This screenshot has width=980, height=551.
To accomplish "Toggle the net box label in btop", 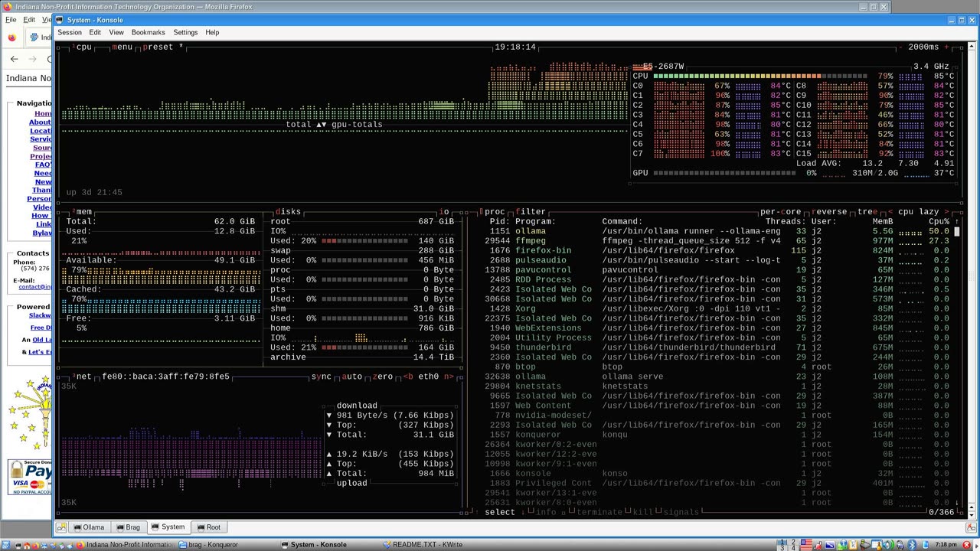I will point(81,377).
